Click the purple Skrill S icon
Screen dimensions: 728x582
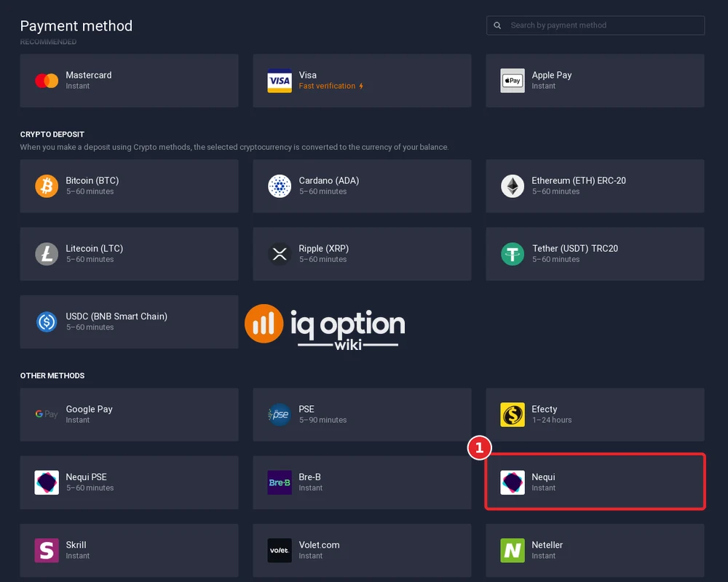47,550
